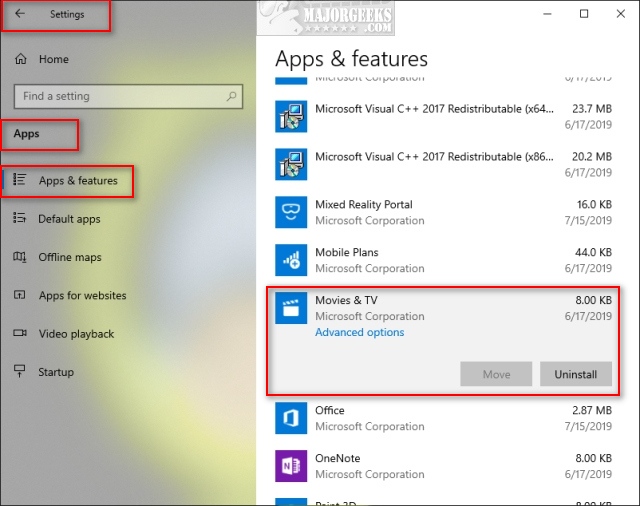Click the Settings window title text

67,14
